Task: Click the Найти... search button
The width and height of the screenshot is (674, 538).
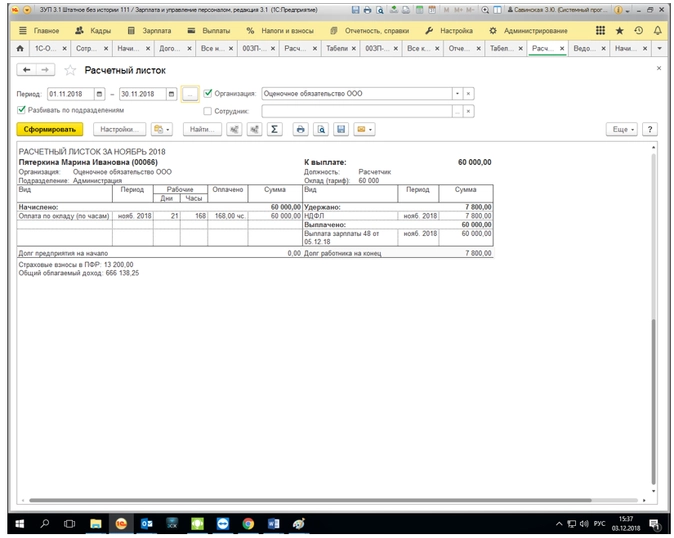Action: pos(202,129)
